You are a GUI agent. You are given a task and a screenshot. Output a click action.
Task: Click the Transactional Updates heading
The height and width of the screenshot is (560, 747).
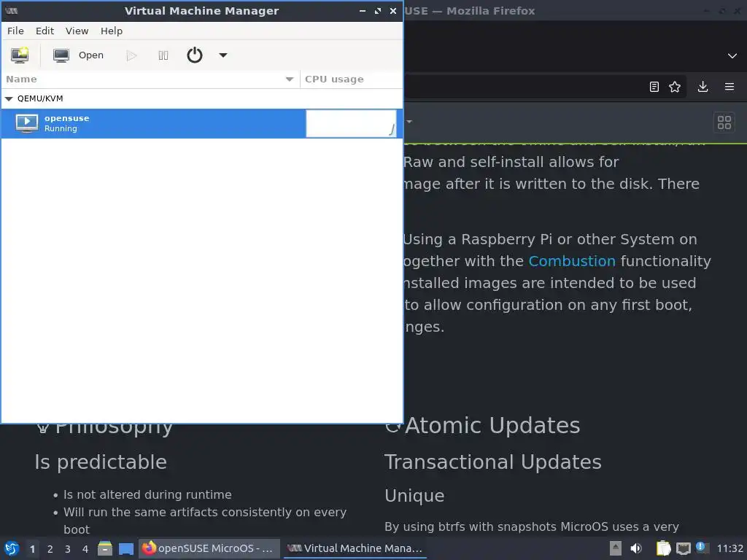tap(493, 462)
